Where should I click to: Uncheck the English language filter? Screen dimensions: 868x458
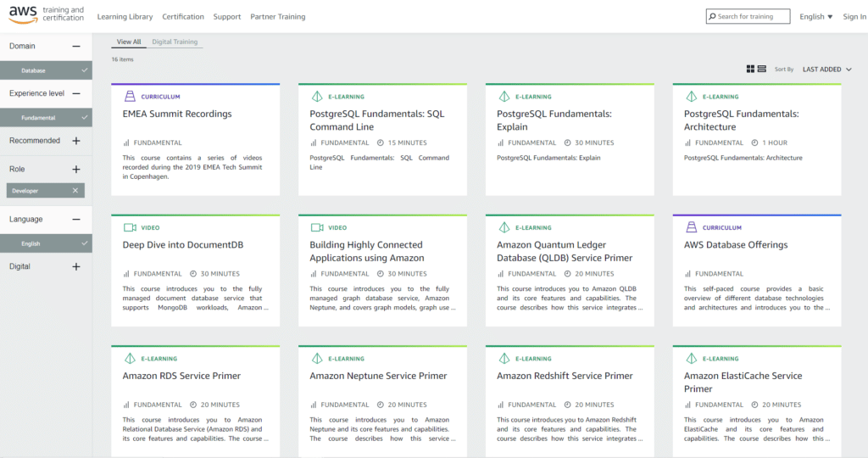(83, 243)
